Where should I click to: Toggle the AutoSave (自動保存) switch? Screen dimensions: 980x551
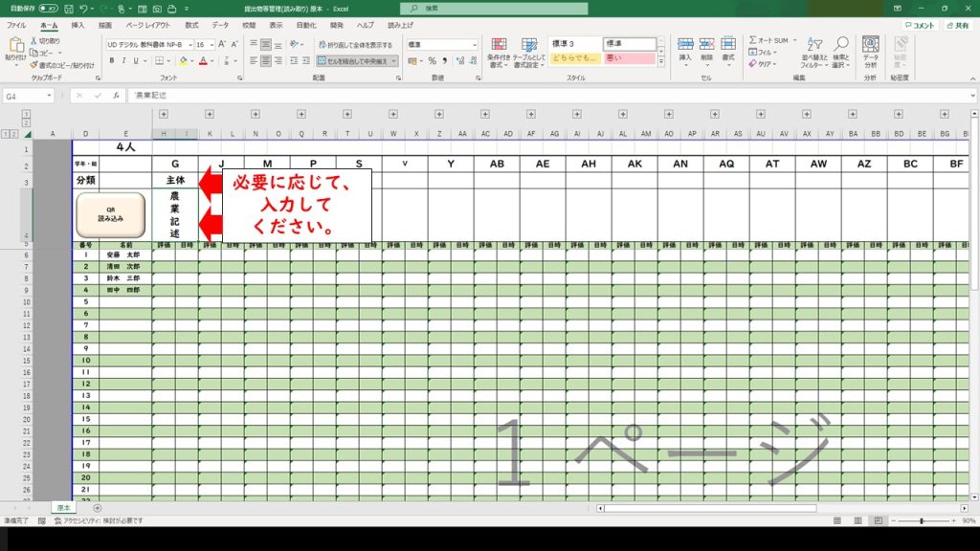point(47,8)
